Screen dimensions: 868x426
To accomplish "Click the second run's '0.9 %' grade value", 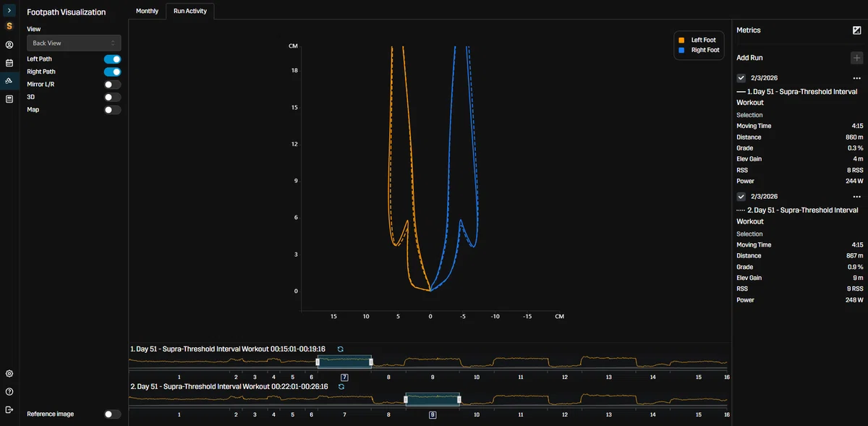I will coord(856,267).
